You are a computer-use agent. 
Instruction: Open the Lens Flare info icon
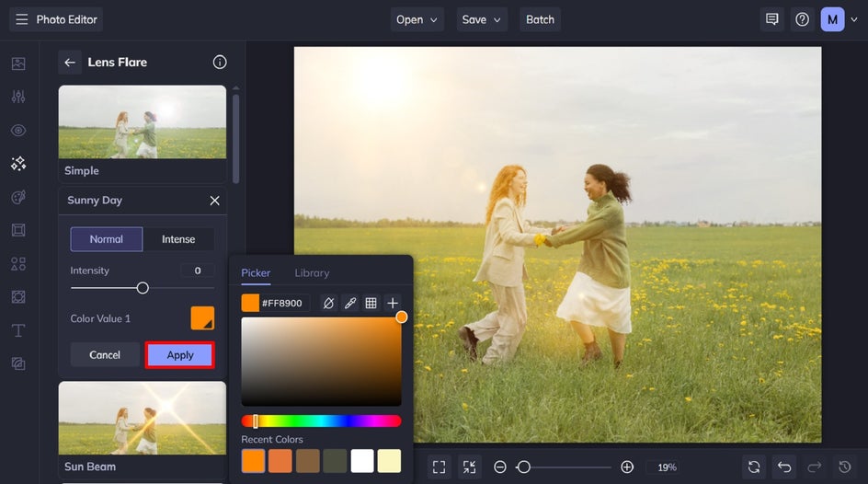pyautogui.click(x=220, y=63)
